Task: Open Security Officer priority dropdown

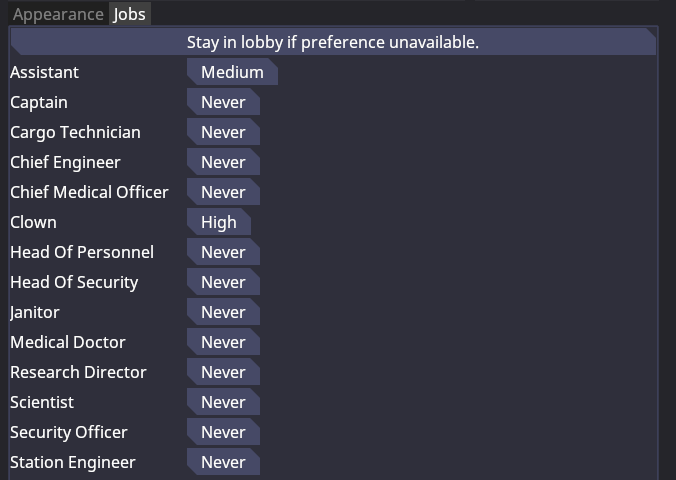Action: [223, 432]
